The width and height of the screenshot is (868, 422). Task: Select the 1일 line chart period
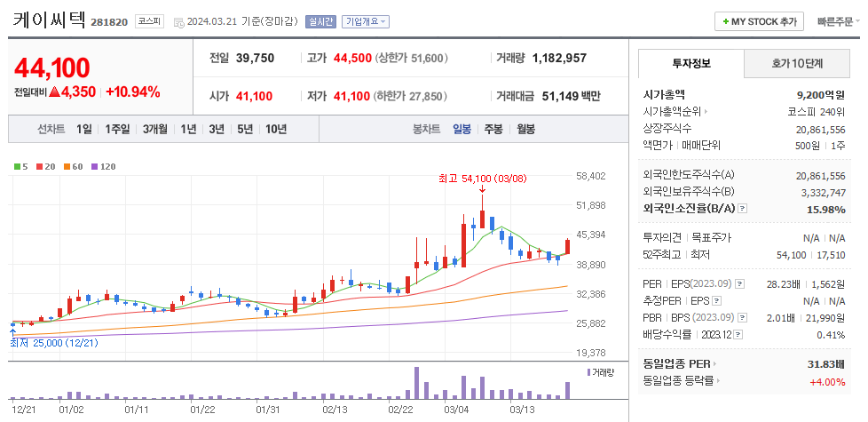(x=84, y=129)
